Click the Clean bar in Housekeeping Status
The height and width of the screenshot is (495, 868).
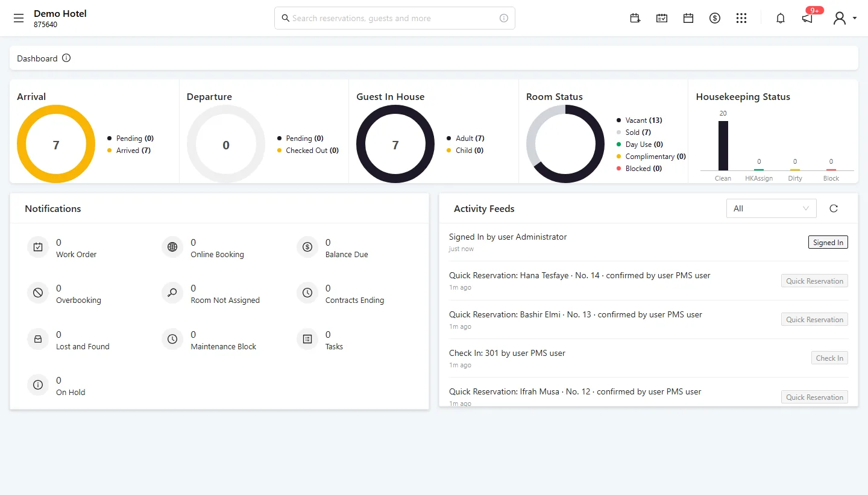click(723, 146)
